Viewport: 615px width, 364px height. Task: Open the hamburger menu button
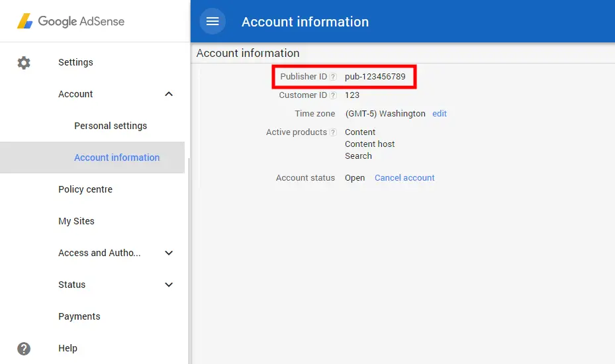[213, 21]
